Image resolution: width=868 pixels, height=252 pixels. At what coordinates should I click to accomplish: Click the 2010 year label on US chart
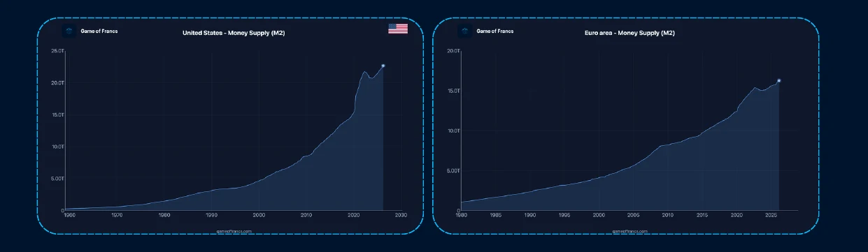[x=306, y=216]
